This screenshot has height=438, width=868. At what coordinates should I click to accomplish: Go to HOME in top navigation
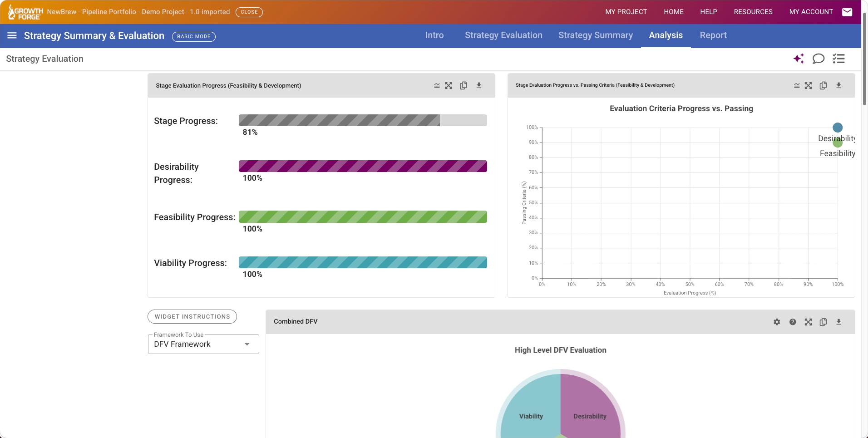pos(674,12)
